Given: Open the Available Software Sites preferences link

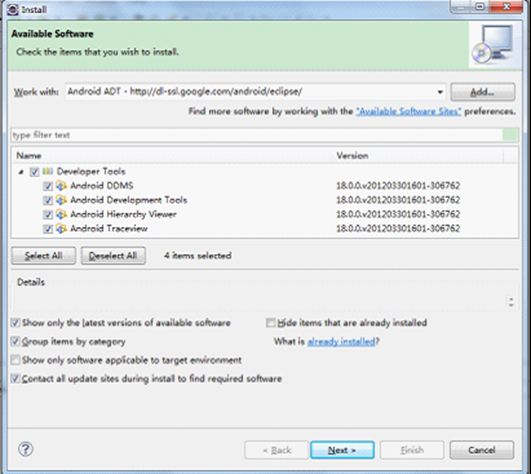Looking at the screenshot, I should (x=408, y=111).
